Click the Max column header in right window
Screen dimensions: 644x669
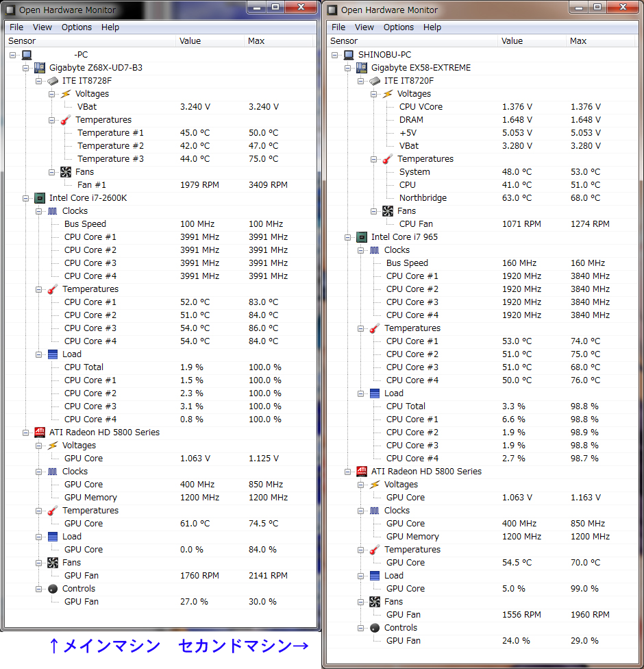(x=578, y=41)
